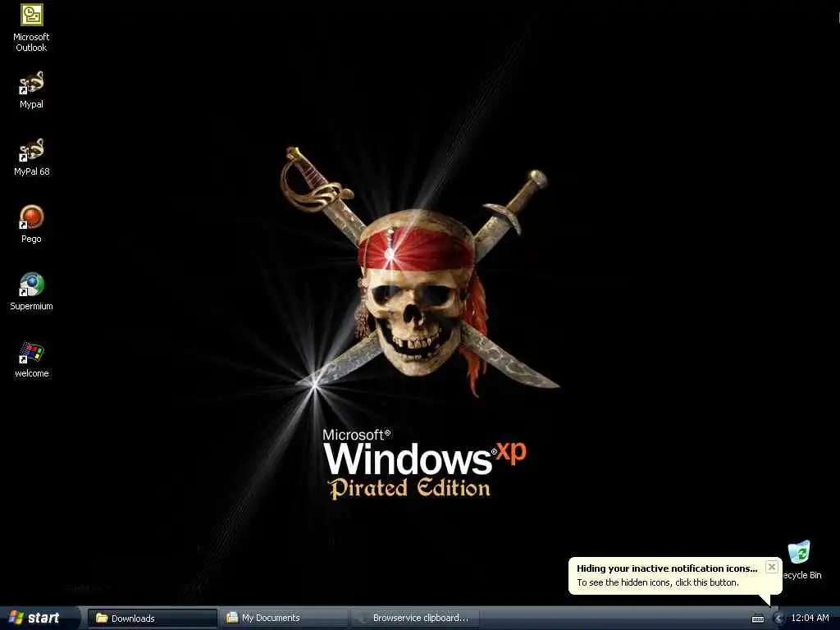
Task: Click the 12:04 AM system clock
Action: click(x=810, y=618)
